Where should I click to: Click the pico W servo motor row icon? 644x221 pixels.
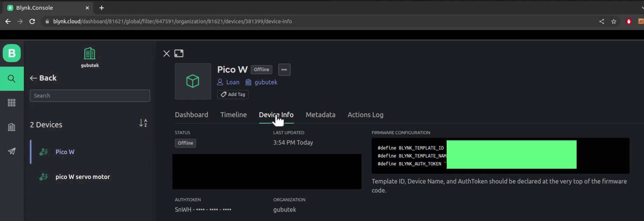tap(43, 177)
